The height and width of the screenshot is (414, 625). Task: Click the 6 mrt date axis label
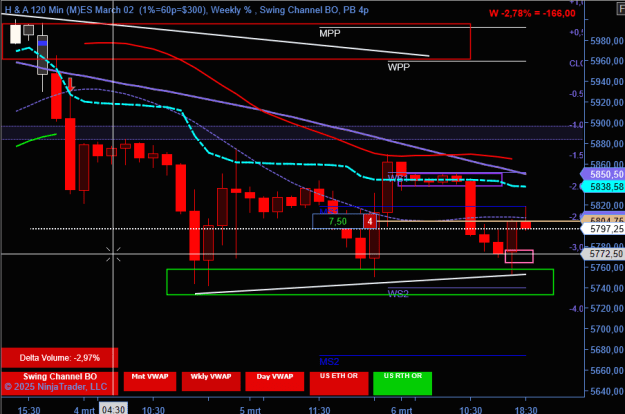coord(401,410)
